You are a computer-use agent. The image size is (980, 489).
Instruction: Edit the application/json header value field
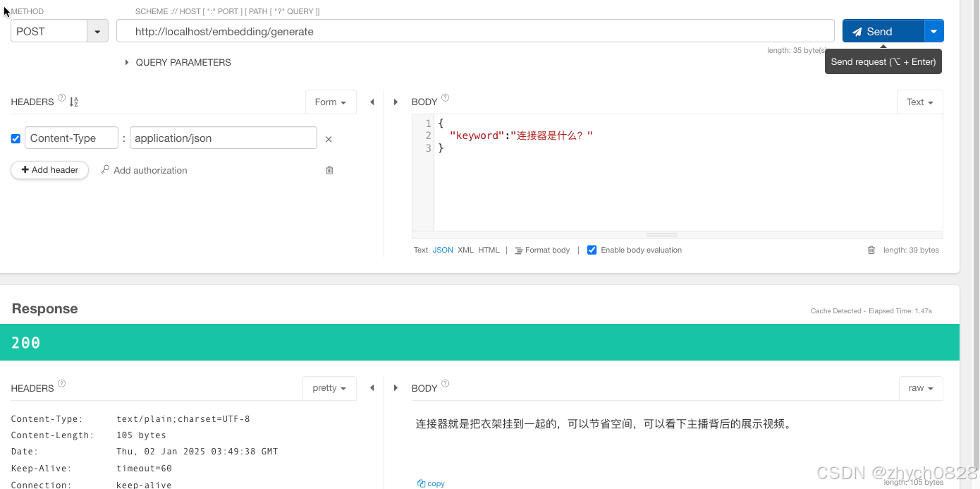(223, 138)
